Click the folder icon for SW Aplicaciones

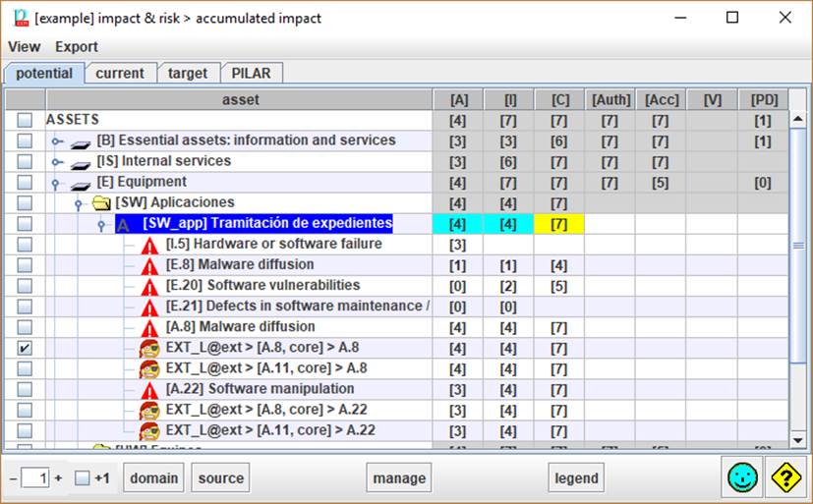click(x=101, y=203)
